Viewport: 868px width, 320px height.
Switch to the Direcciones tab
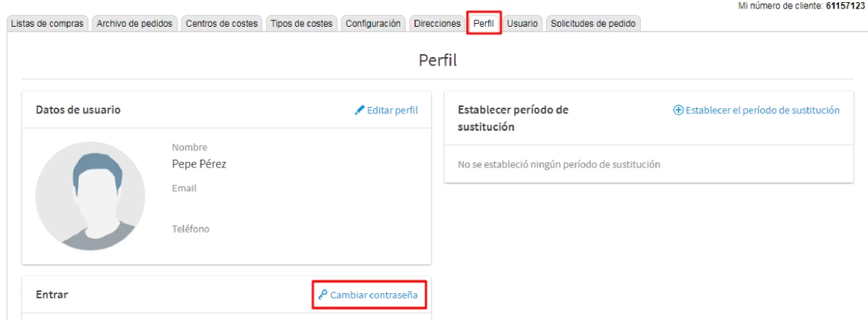(x=437, y=24)
